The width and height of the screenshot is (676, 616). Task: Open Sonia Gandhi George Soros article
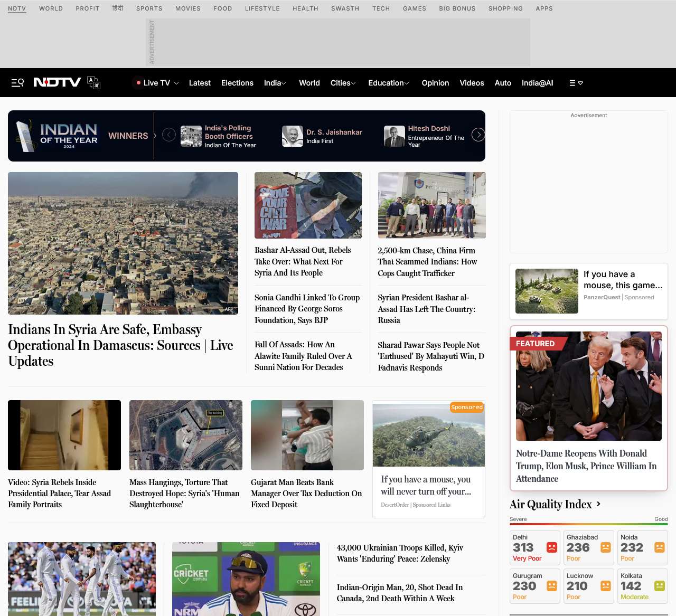307,309
